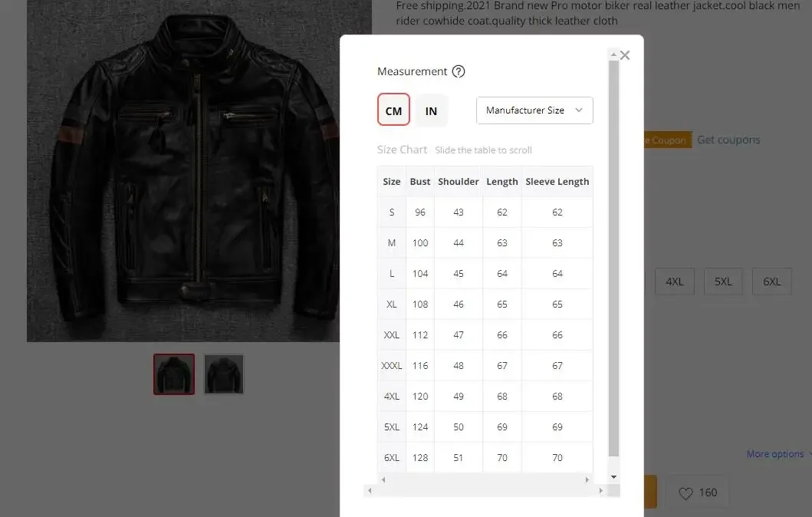Image resolution: width=812 pixels, height=517 pixels.
Task: Click the Size column header
Action: pyautogui.click(x=392, y=182)
